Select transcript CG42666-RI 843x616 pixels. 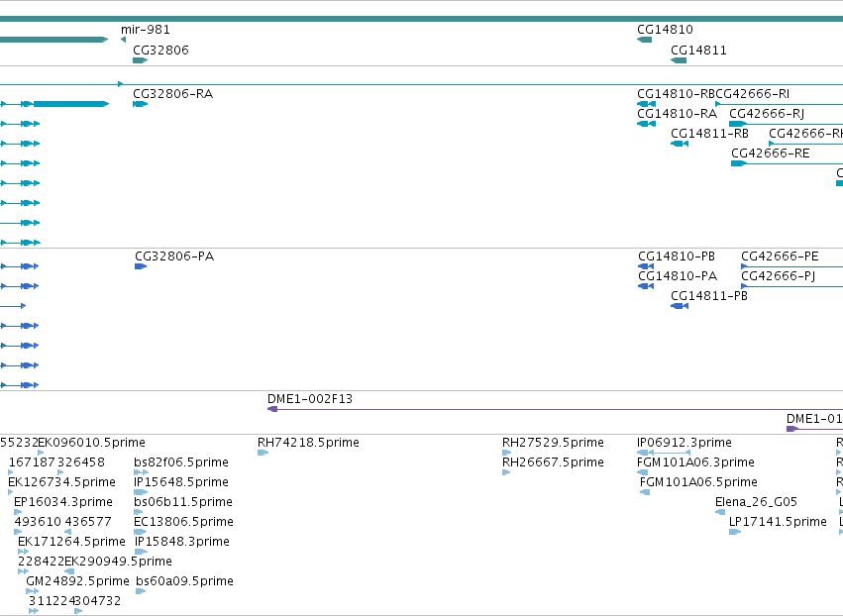[x=753, y=93]
